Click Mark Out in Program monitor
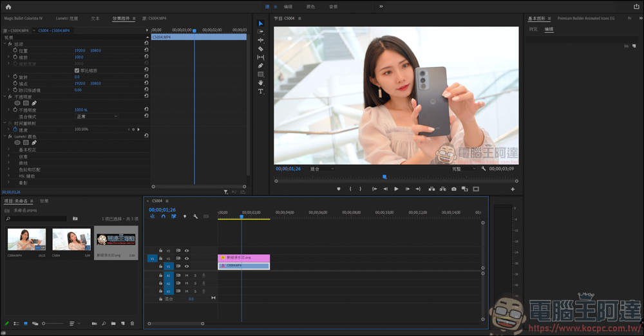This screenshot has height=336, width=644. (x=361, y=189)
